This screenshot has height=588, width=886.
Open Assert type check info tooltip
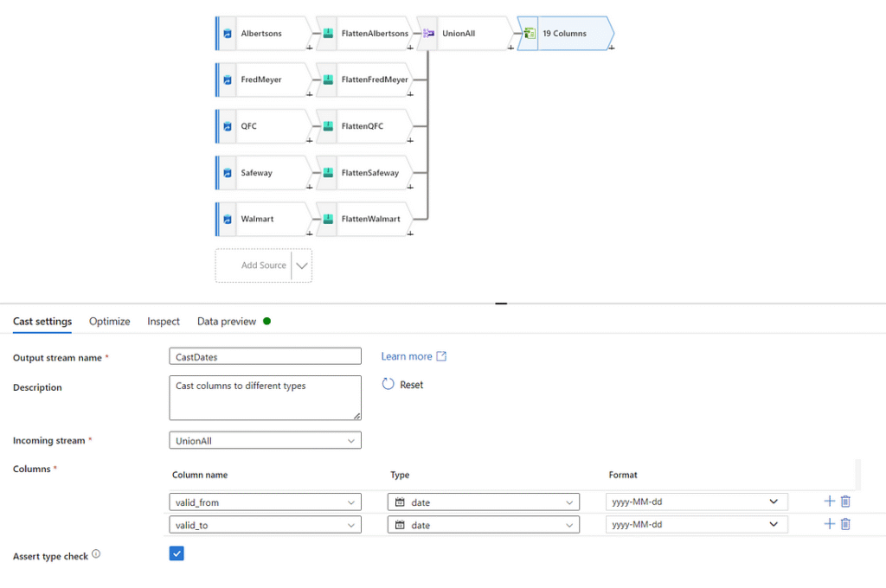[x=96, y=554]
